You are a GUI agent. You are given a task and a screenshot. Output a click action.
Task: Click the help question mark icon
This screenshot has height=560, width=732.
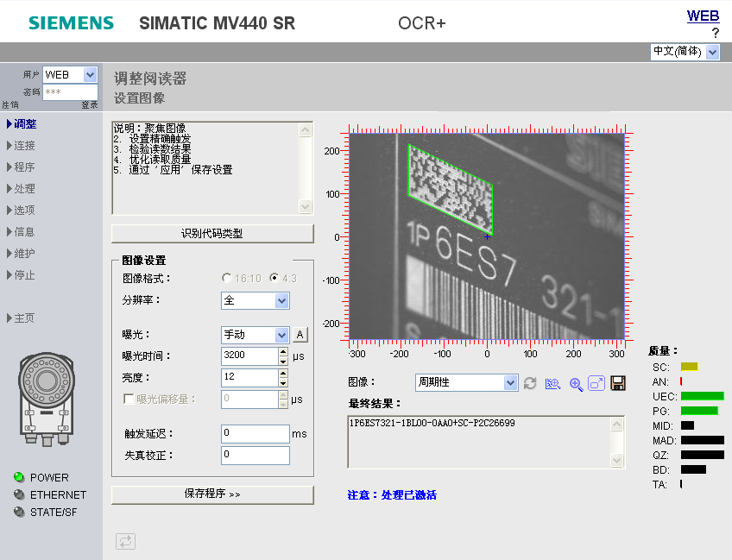coord(715,33)
